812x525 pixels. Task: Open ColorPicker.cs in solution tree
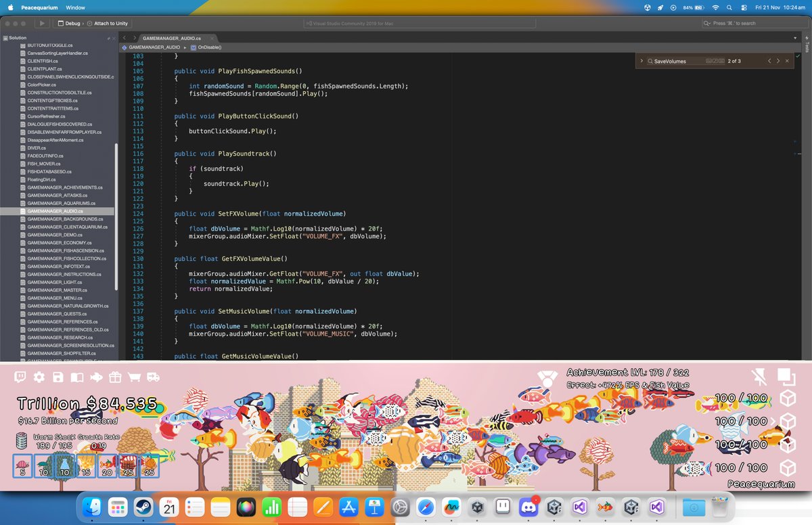coord(41,85)
